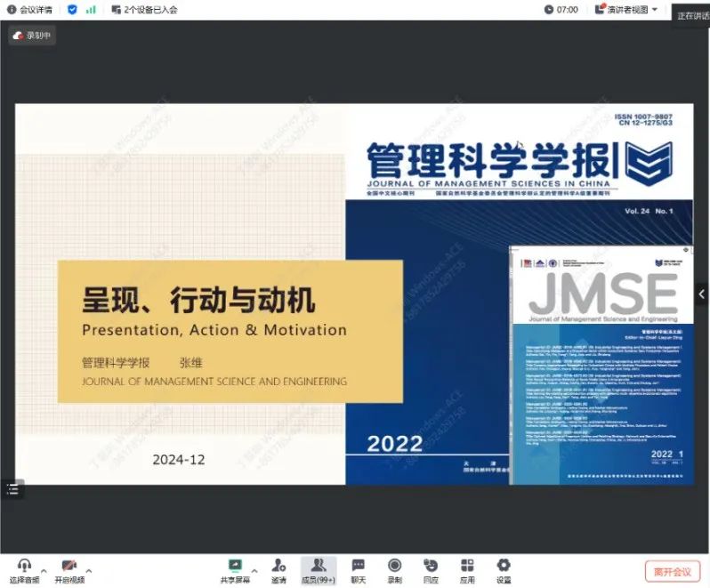Open the 应用 apps icon
This screenshot has width=710, height=588.
pos(467,566)
